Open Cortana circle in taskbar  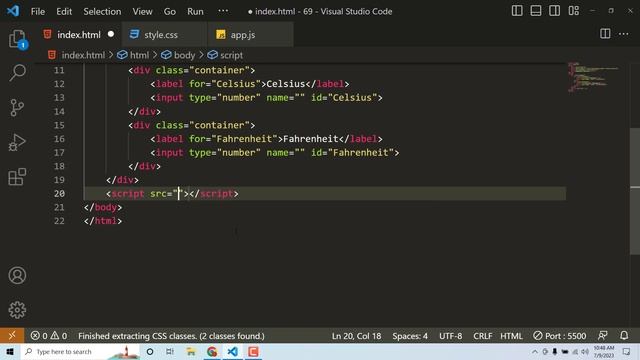tap(150, 351)
